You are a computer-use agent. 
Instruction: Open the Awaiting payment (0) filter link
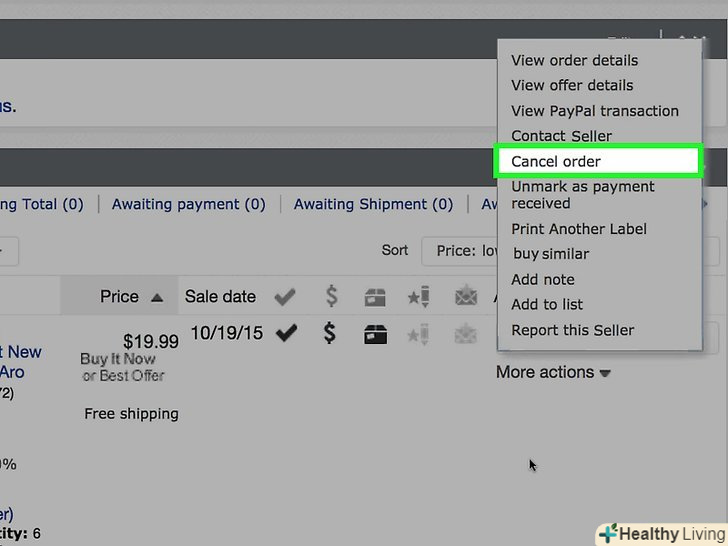click(188, 204)
